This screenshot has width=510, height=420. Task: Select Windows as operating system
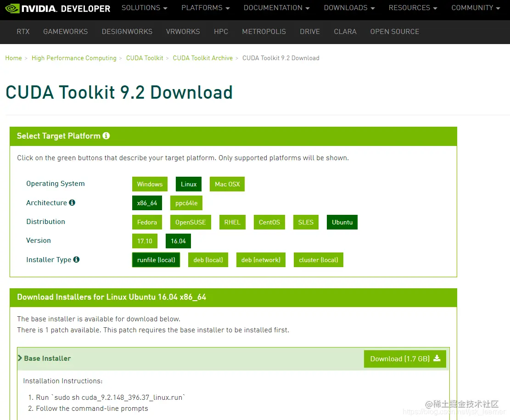pyautogui.click(x=150, y=184)
